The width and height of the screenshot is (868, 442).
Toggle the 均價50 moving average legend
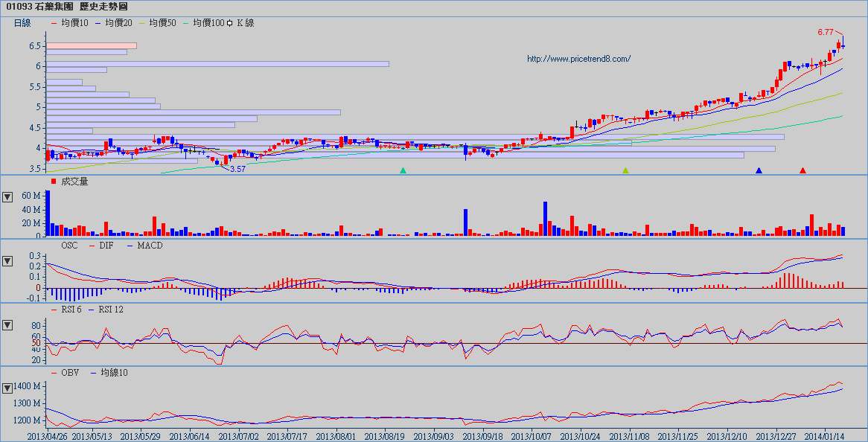click(158, 23)
